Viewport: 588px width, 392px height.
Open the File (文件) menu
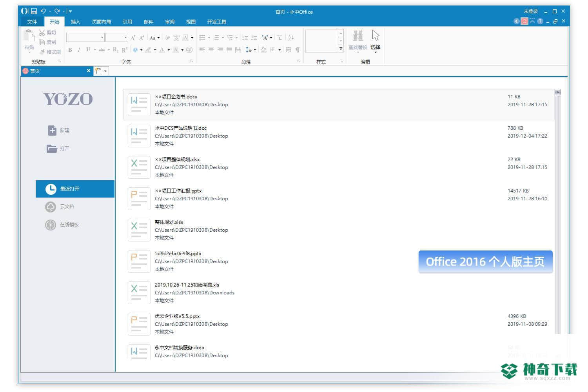coord(32,22)
